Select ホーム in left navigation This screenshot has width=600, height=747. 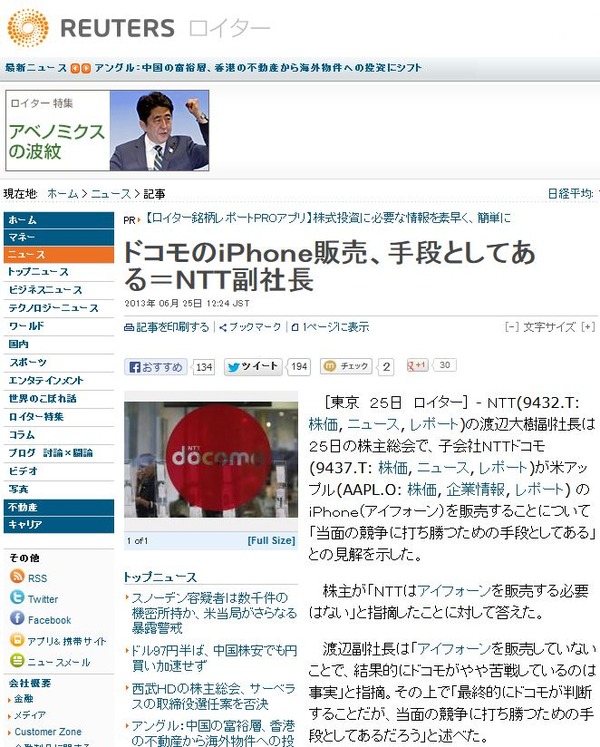point(59,220)
